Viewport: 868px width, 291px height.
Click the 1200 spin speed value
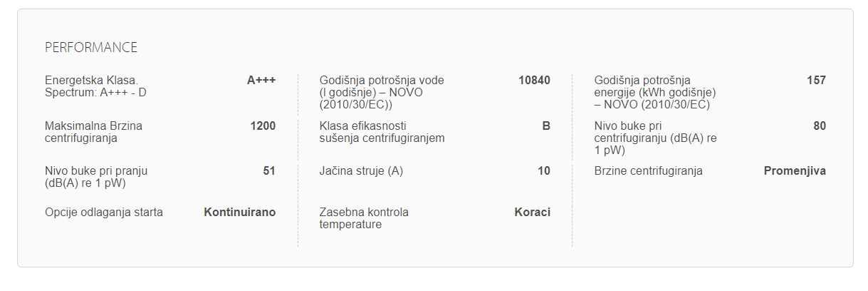coord(263,126)
